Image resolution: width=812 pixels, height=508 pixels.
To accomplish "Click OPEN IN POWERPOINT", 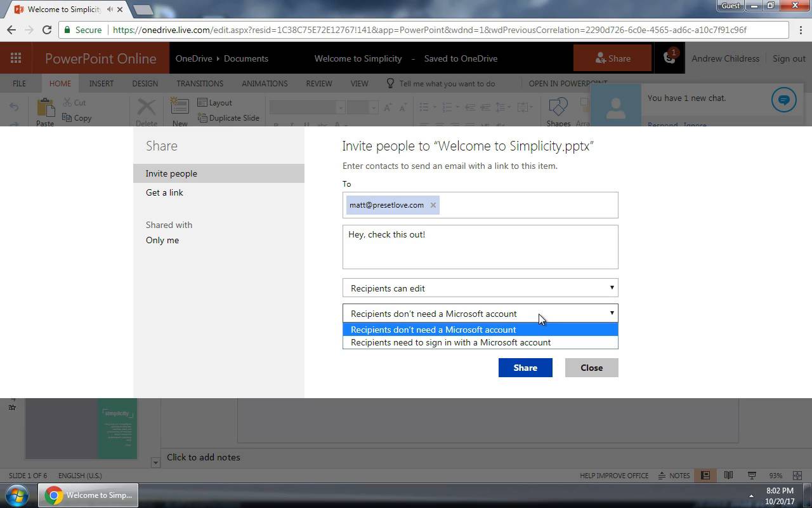I will tap(568, 83).
